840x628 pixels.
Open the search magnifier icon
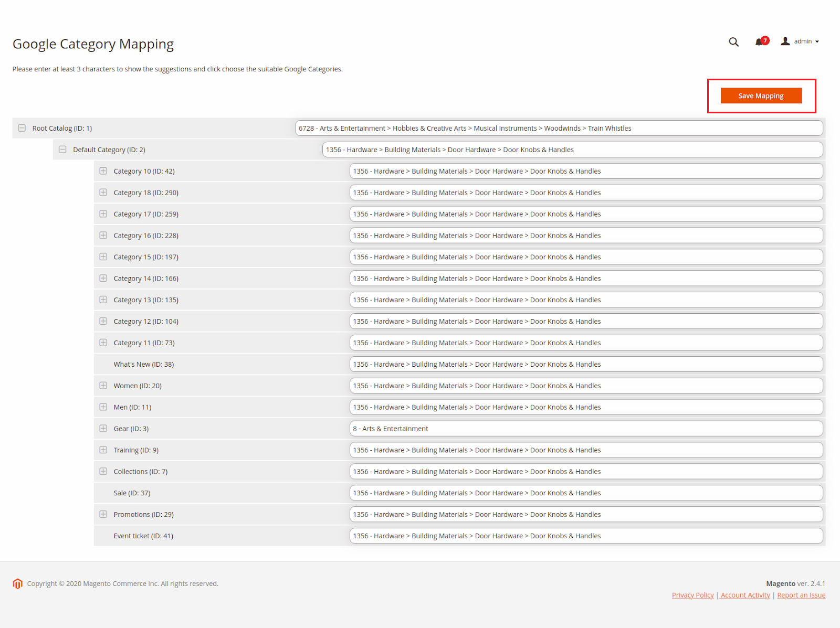point(733,42)
